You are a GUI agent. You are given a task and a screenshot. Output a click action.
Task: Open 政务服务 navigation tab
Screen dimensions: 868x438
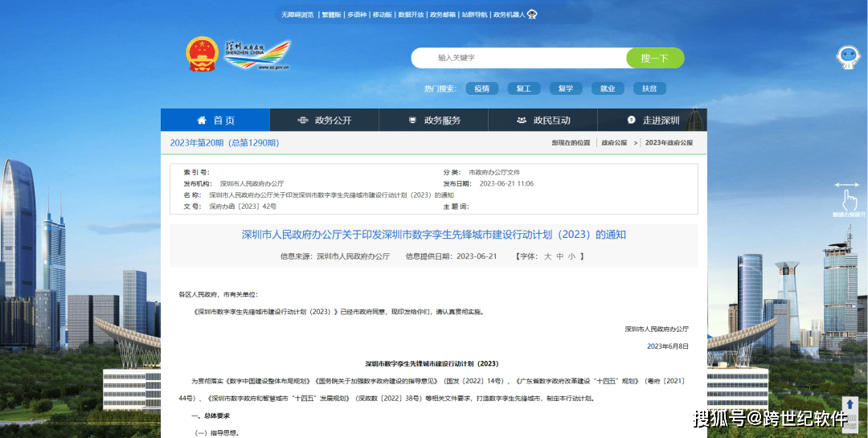pyautogui.click(x=433, y=121)
